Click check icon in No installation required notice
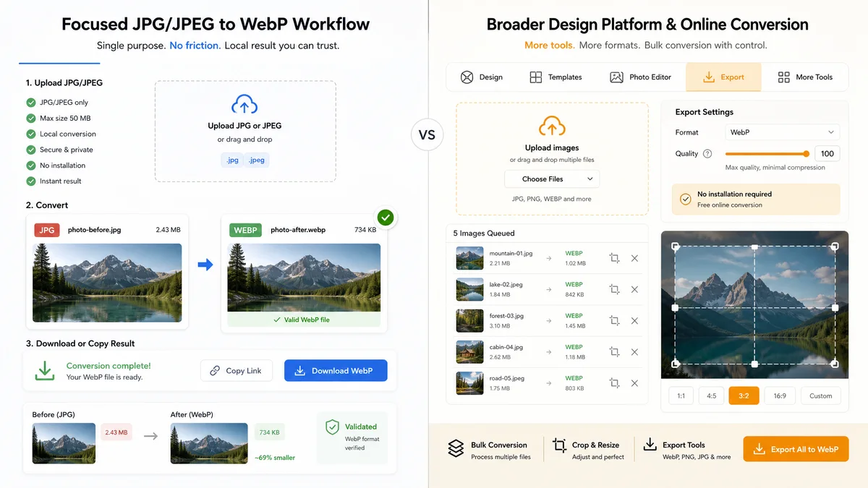Image resolution: width=868 pixels, height=488 pixels. (x=685, y=199)
